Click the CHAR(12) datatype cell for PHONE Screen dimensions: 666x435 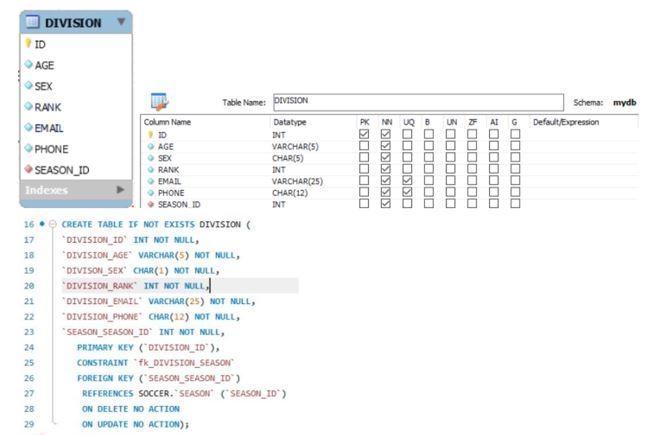290,193
